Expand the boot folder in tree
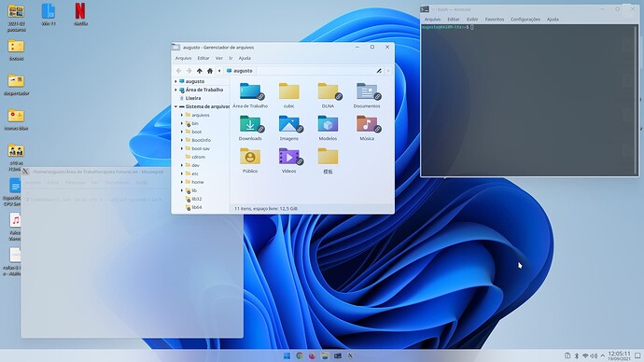Image resolution: width=644 pixels, height=362 pixels. (x=182, y=132)
